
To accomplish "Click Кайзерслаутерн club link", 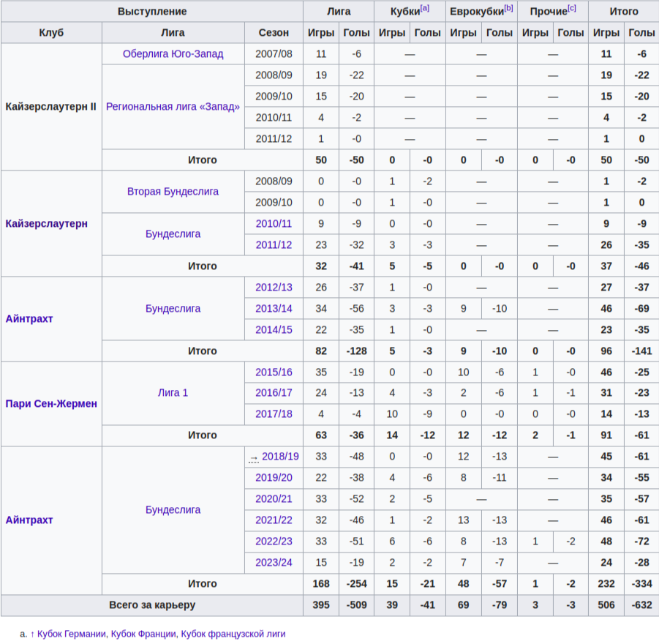I will point(46,223).
